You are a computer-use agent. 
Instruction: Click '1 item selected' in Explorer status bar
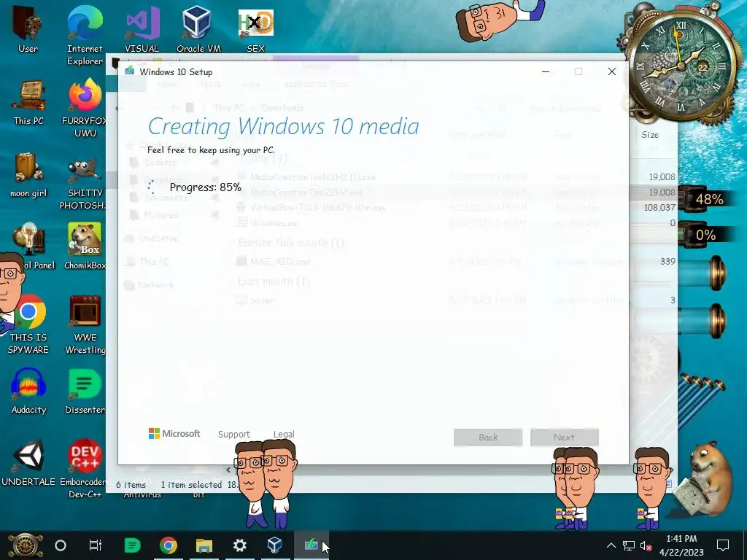tap(191, 485)
